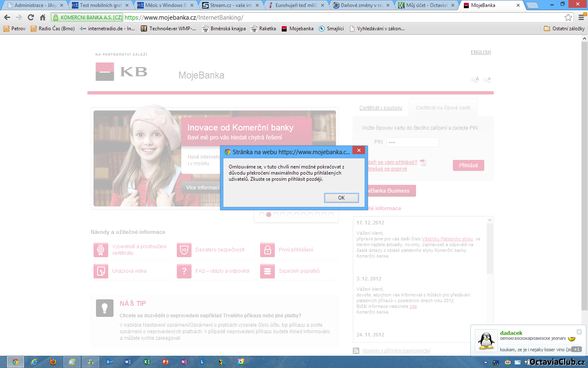Close the alert dialog with red X
This screenshot has height=368, width=588.
359,150
